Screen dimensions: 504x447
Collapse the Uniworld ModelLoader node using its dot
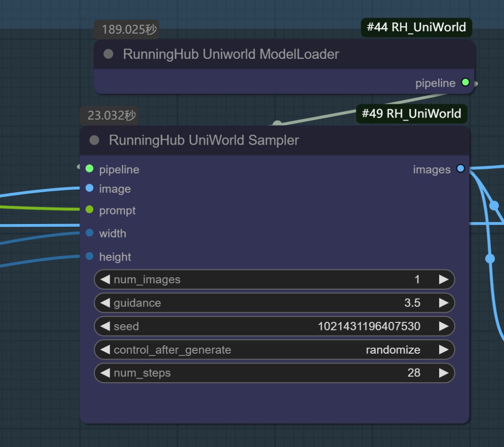(108, 54)
